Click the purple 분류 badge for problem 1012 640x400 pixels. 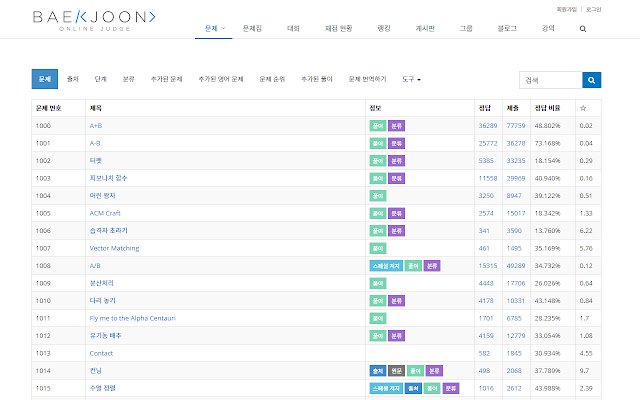(x=396, y=336)
